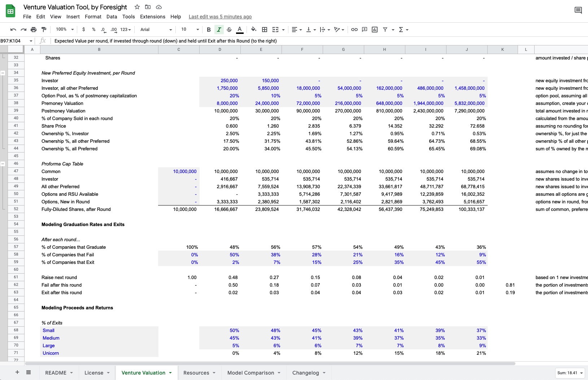Toggle italic formatting
588x380 pixels.
(219, 30)
